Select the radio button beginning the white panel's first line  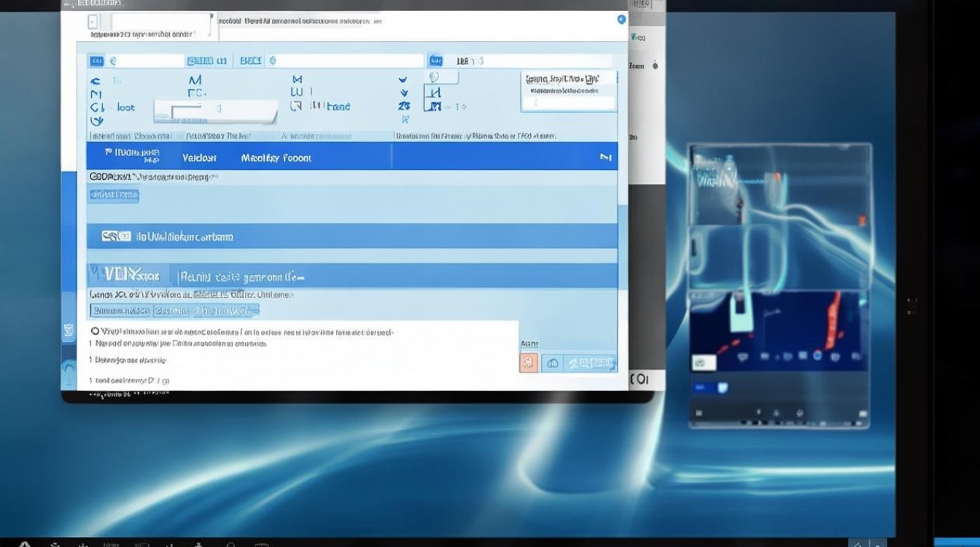(95, 331)
